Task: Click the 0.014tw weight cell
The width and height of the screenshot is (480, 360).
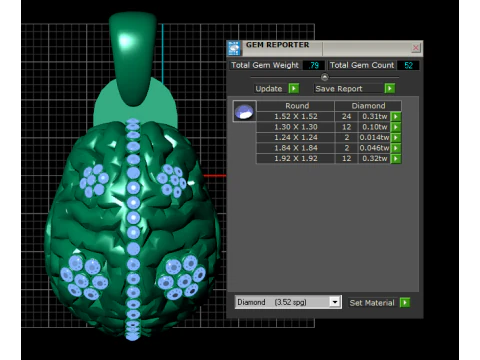Action: [374, 138]
